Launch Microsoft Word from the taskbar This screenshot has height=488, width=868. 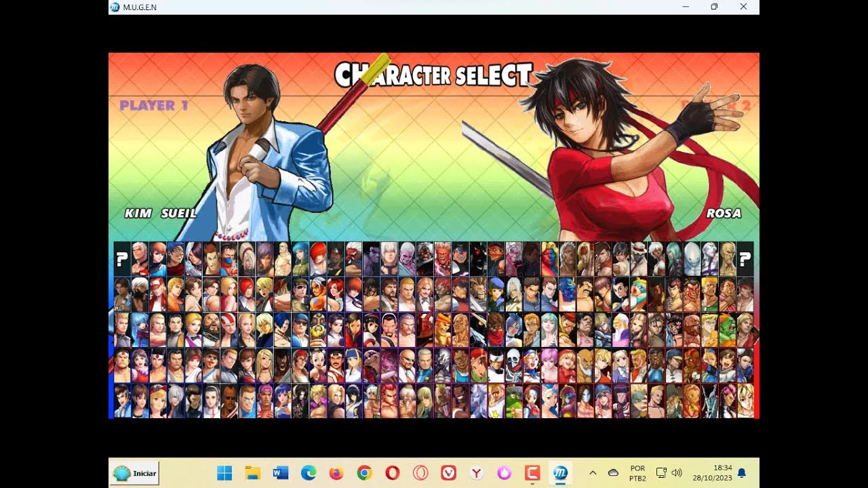[281, 473]
